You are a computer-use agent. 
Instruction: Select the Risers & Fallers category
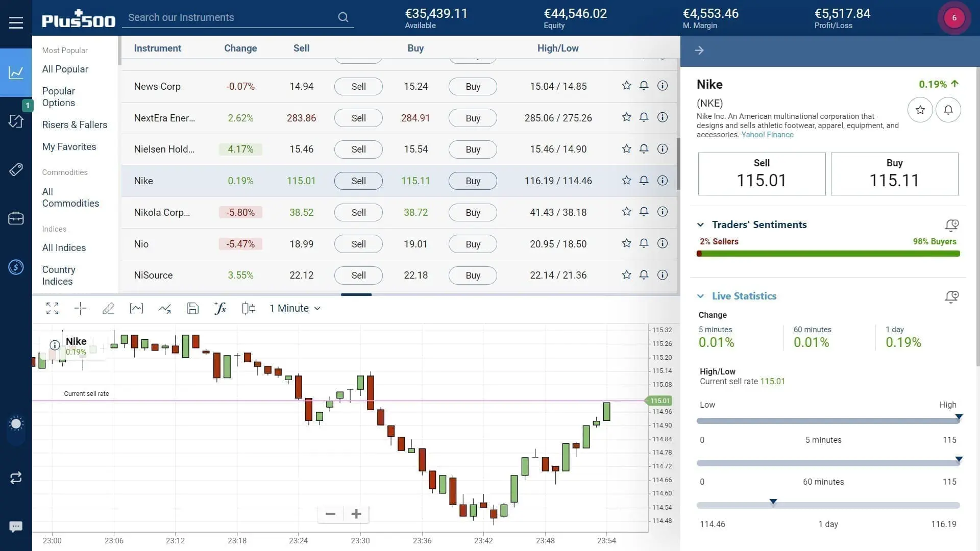[75, 124]
